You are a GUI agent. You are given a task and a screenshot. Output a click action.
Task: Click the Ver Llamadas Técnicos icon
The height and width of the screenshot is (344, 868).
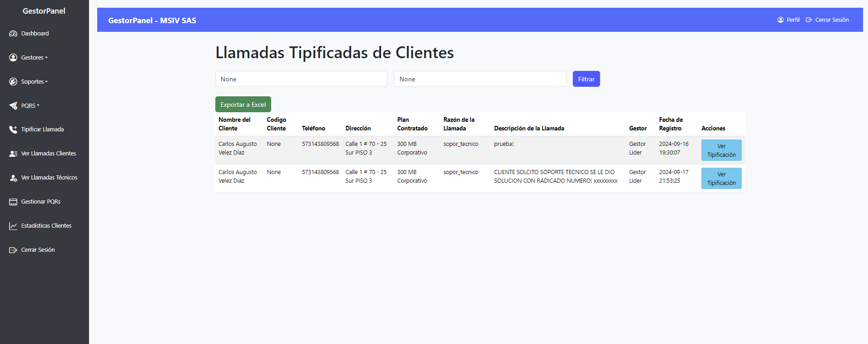[13, 178]
